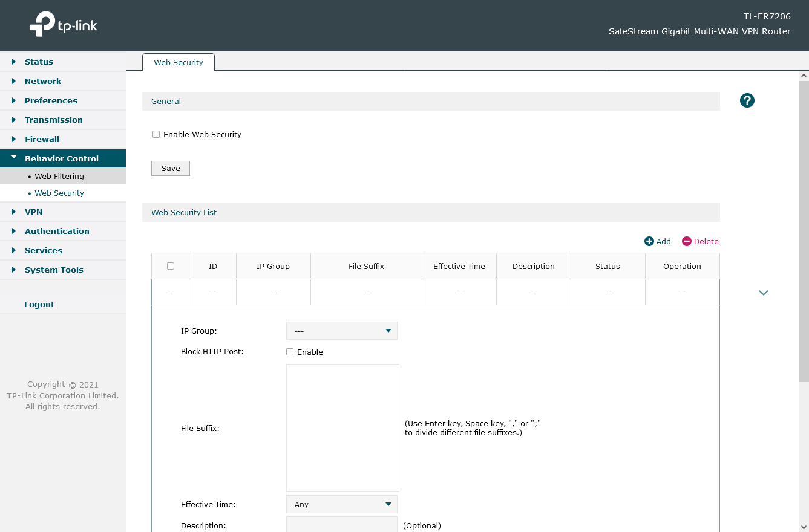Viewport: 809px width, 532px height.
Task: Collapse the rule editor chevron arrow
Action: (x=764, y=293)
